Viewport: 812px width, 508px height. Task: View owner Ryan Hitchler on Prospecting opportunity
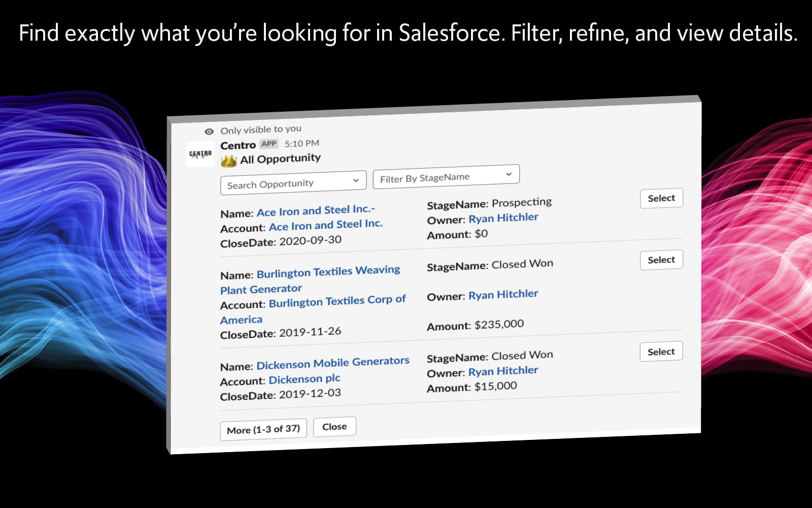tap(503, 218)
